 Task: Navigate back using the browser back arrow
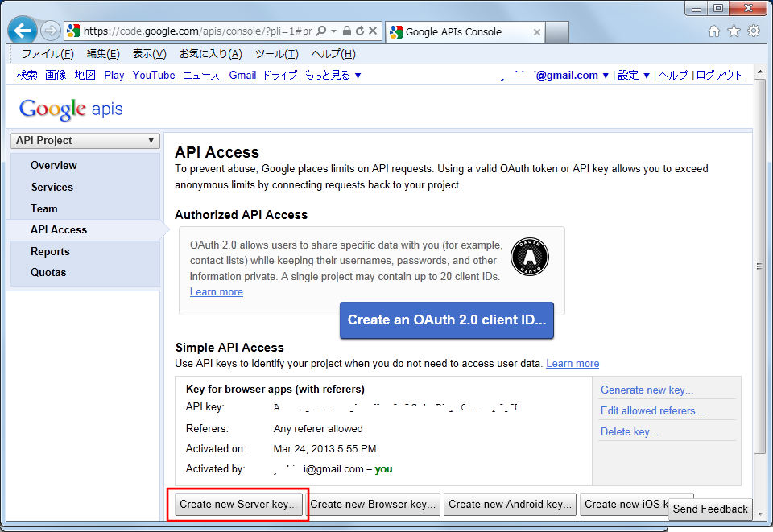click(x=22, y=30)
